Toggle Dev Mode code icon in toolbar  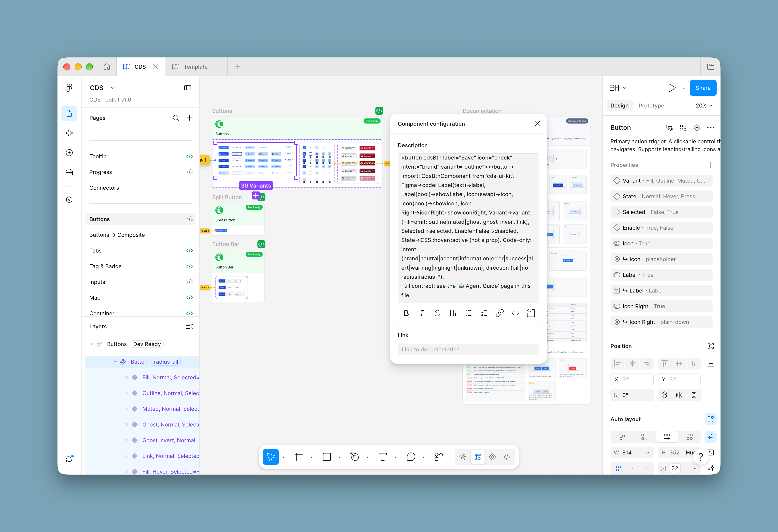click(507, 457)
